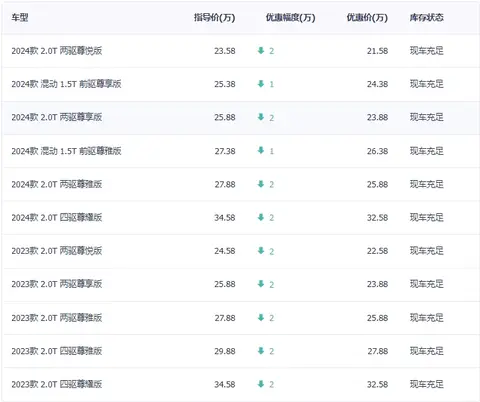Click green arrow in 27.38 hybrid row

click(x=261, y=150)
